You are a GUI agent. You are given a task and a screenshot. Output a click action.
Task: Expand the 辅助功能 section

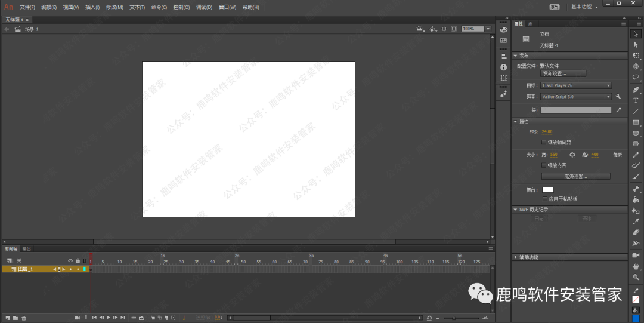tap(515, 257)
